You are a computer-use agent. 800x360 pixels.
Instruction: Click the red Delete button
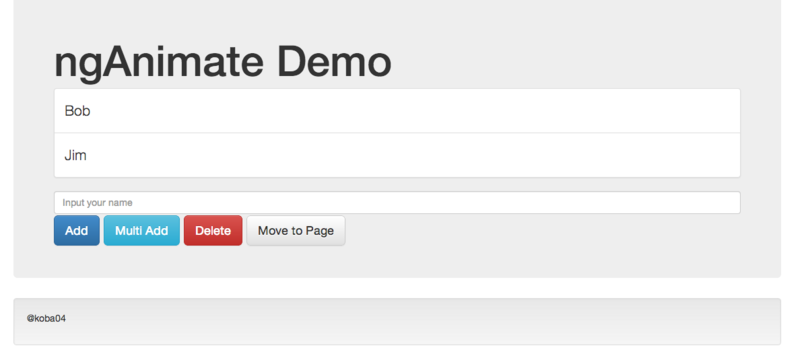tap(213, 230)
